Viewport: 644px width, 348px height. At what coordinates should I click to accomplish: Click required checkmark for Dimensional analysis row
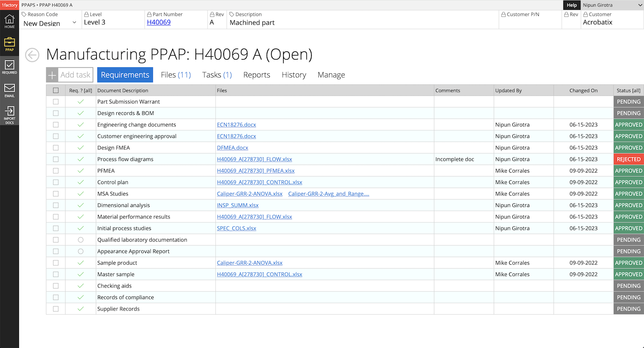pos(81,205)
